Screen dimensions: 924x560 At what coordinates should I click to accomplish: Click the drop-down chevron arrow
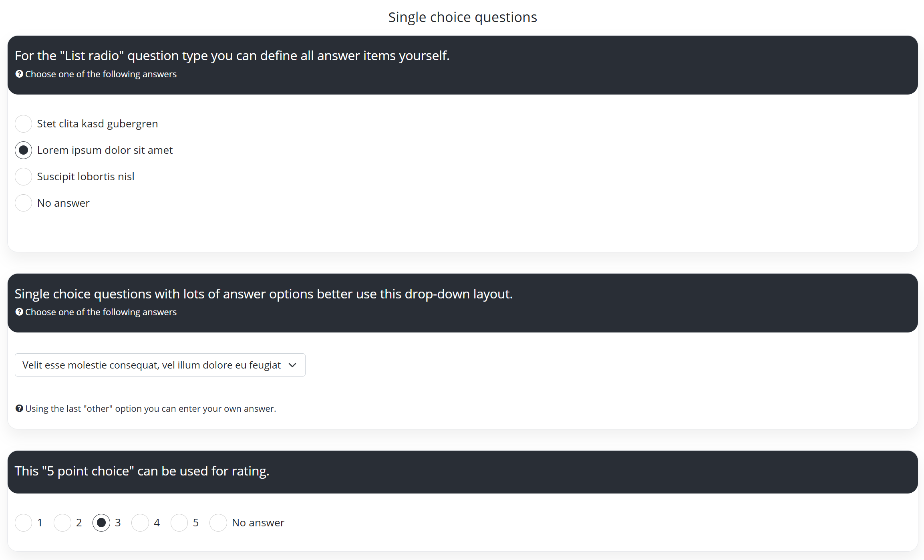pyautogui.click(x=292, y=365)
